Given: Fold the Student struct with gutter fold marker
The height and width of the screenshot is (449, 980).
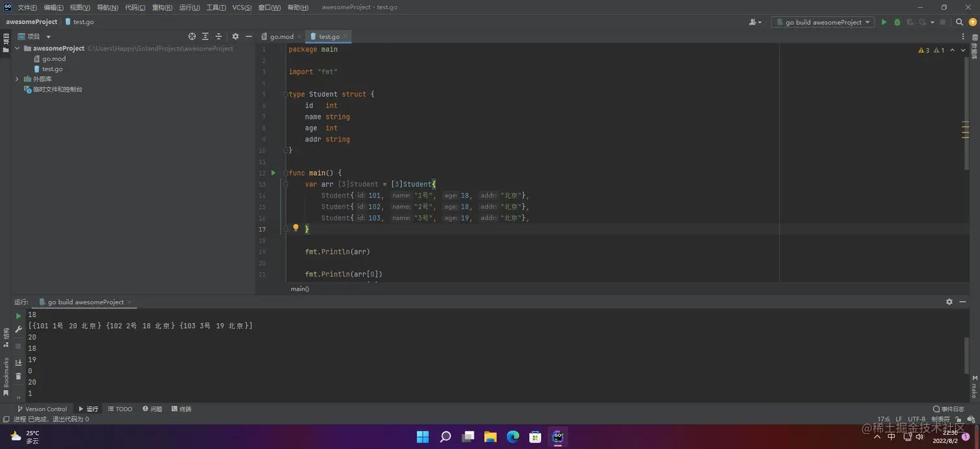Looking at the screenshot, I should click(x=285, y=94).
